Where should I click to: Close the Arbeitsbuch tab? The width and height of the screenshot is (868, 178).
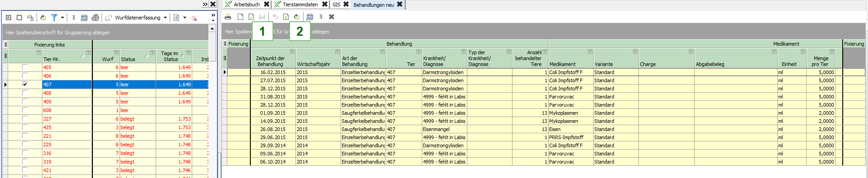(267, 4)
